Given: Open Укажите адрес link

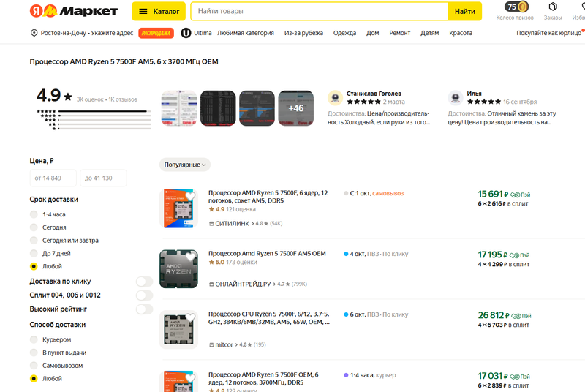Looking at the screenshot, I should coord(112,33).
